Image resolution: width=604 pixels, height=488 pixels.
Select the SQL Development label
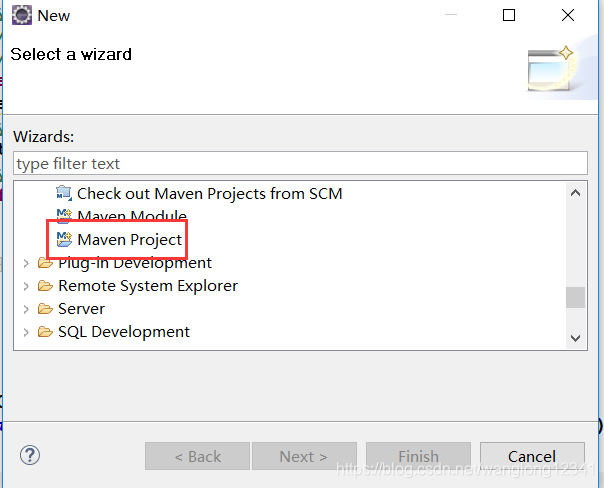pyautogui.click(x=124, y=332)
